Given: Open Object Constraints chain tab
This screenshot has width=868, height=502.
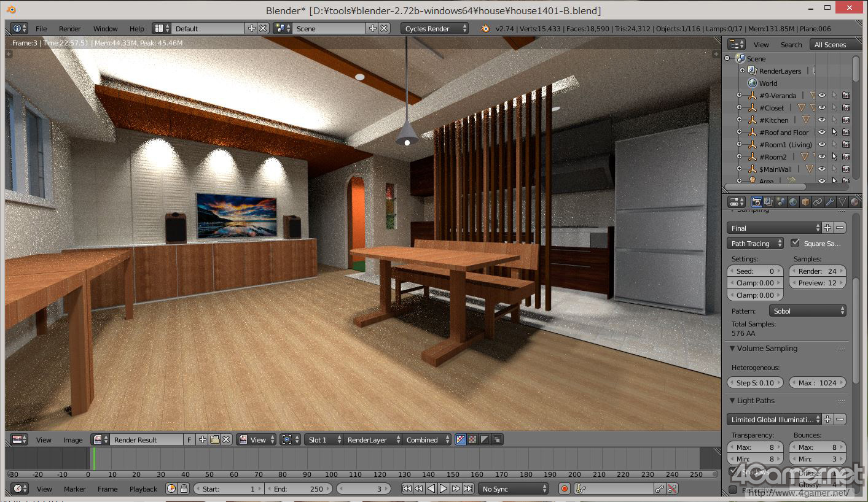Looking at the screenshot, I should point(818,202).
